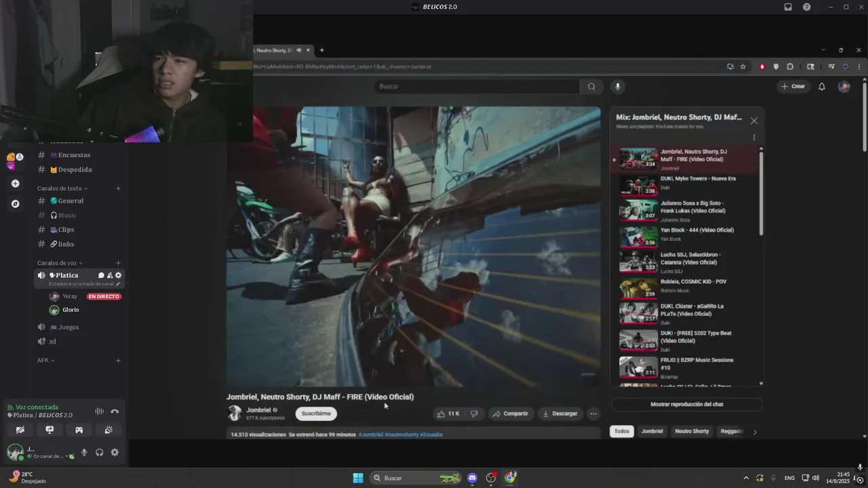
Task: Search by voice microphone icon
Action: point(617,86)
